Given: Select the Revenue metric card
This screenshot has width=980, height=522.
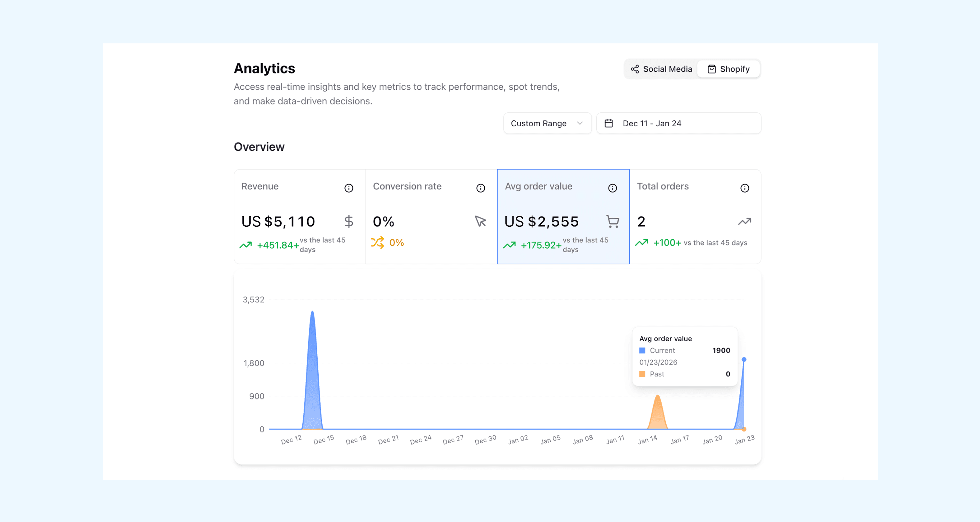Looking at the screenshot, I should [299, 216].
